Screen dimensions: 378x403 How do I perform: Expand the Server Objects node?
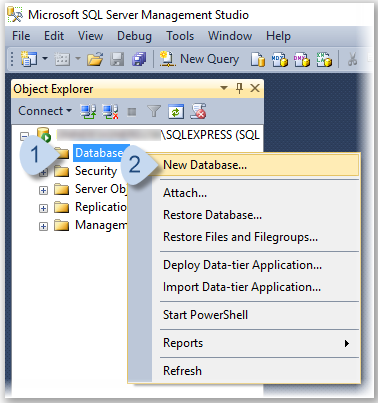43,190
